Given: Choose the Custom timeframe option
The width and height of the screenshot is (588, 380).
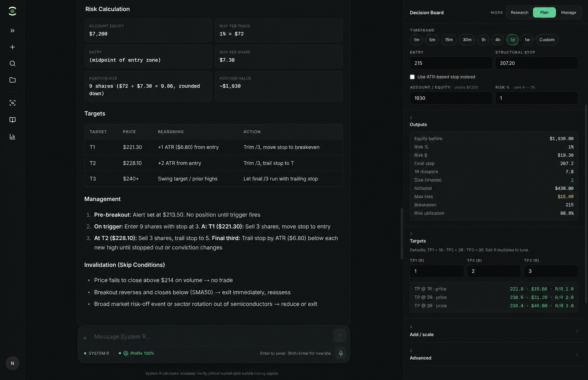Looking at the screenshot, I should (x=547, y=40).
